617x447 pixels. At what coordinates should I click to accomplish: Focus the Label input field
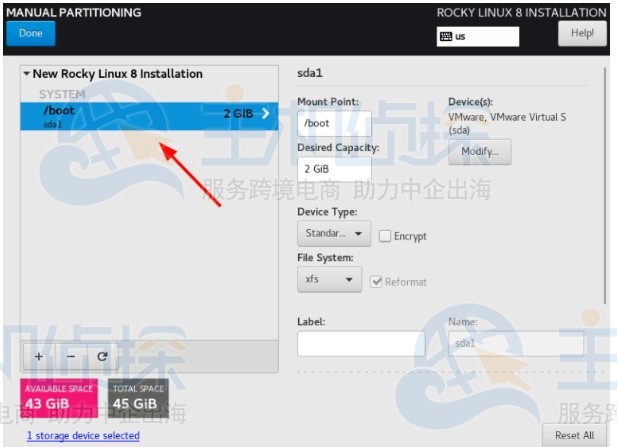[x=360, y=343]
